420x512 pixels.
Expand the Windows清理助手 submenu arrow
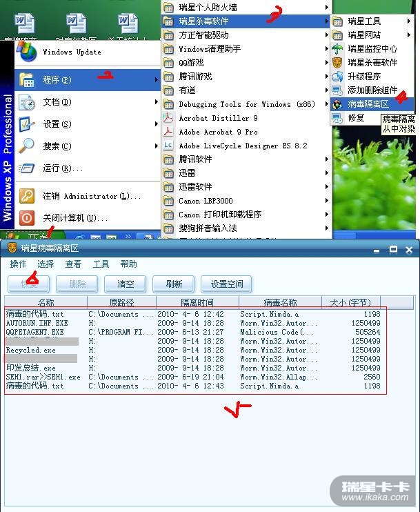[326, 49]
